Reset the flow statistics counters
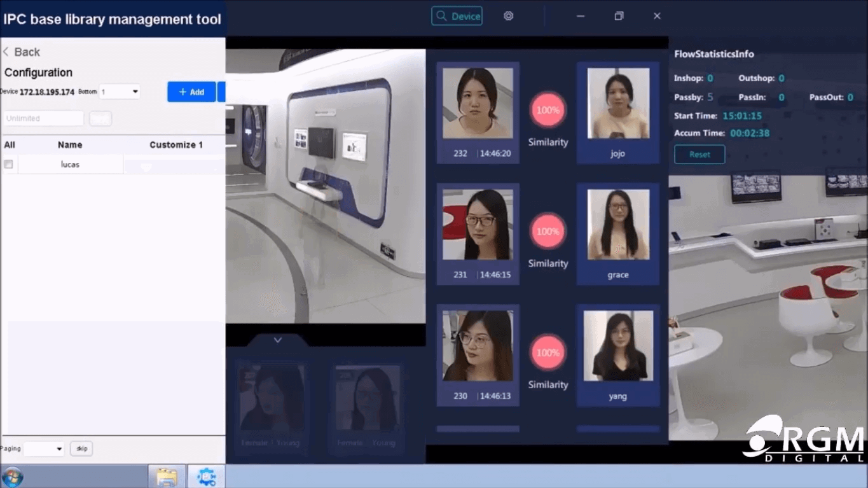This screenshot has width=868, height=488. (699, 154)
